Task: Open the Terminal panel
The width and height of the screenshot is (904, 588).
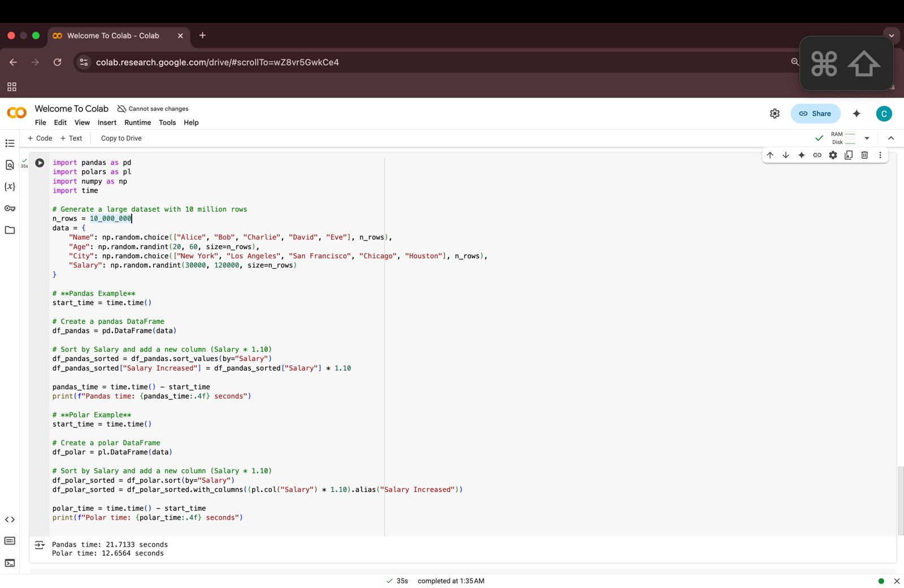Action: [10, 563]
